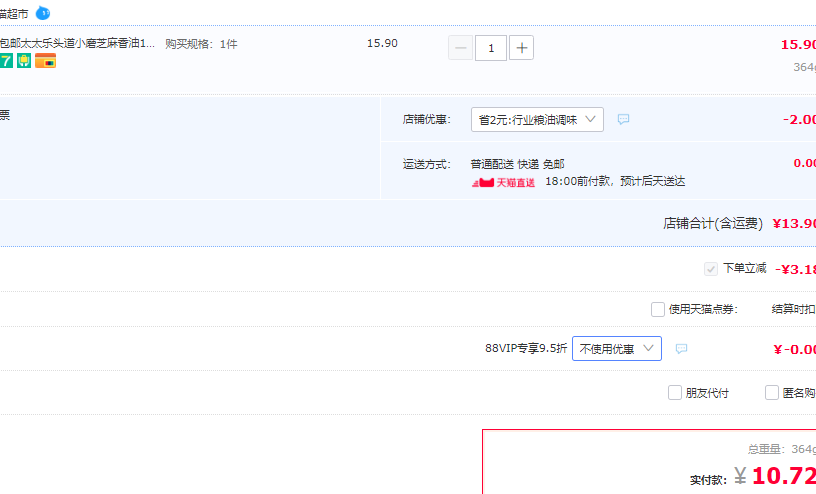The image size is (816, 494).
Task: Click the 购买规格: 1件 text
Action: pos(201,44)
